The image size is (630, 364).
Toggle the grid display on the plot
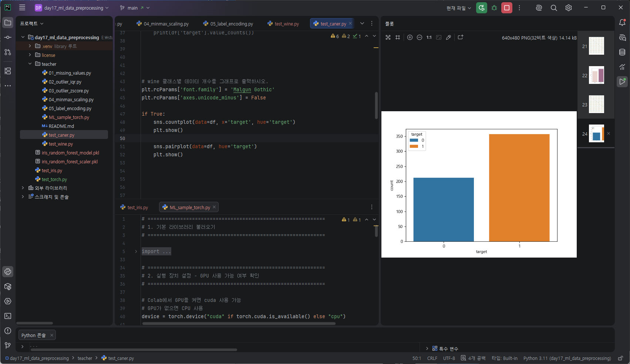pos(398,37)
